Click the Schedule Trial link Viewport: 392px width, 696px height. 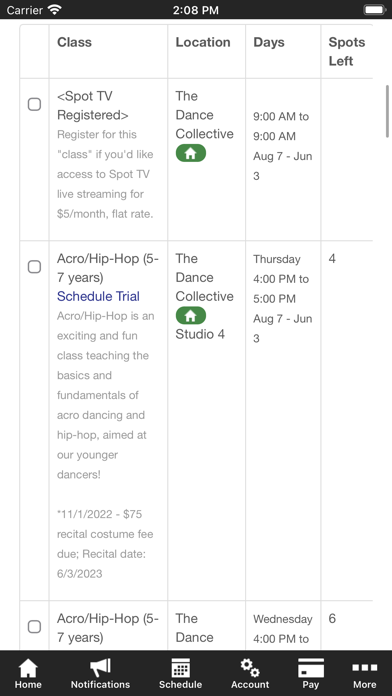tap(99, 296)
